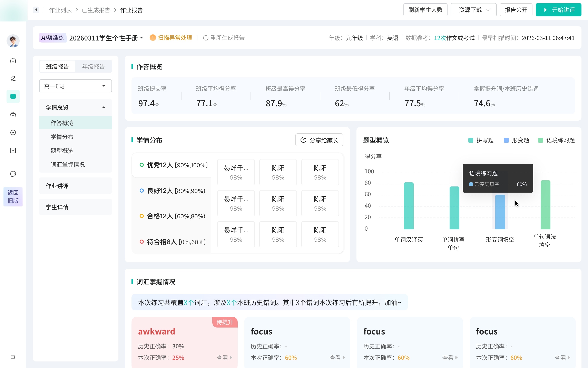Image resolution: width=588 pixels, height=368 pixels.
Task: Click the orange scan warning icon
Action: pos(153,38)
